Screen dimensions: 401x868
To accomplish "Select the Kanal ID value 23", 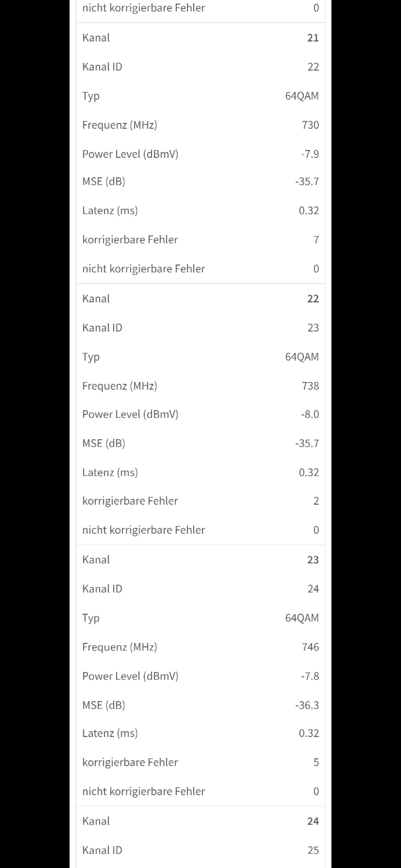I will point(313,328).
